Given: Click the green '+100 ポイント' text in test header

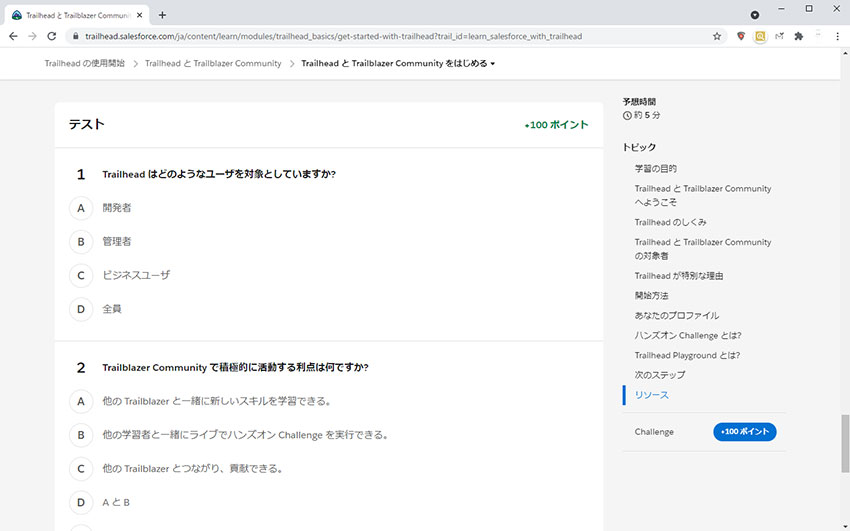Looking at the screenshot, I should 556,125.
